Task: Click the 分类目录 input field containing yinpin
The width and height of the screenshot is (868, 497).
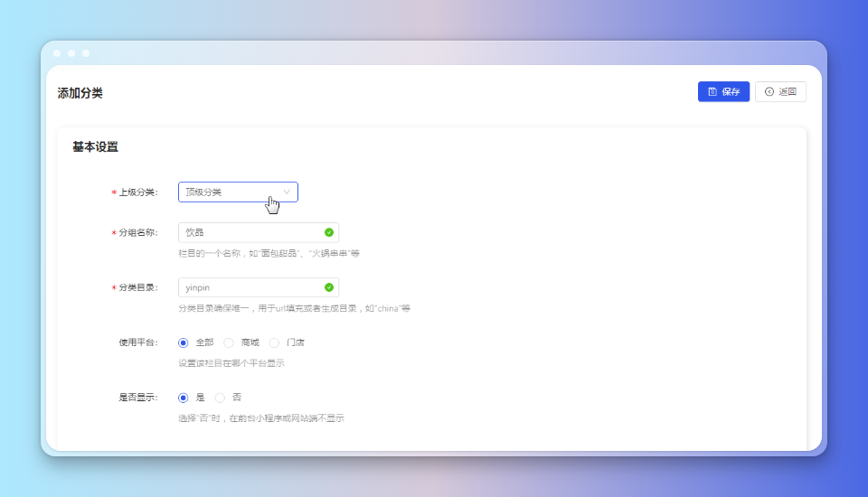Action: [259, 287]
